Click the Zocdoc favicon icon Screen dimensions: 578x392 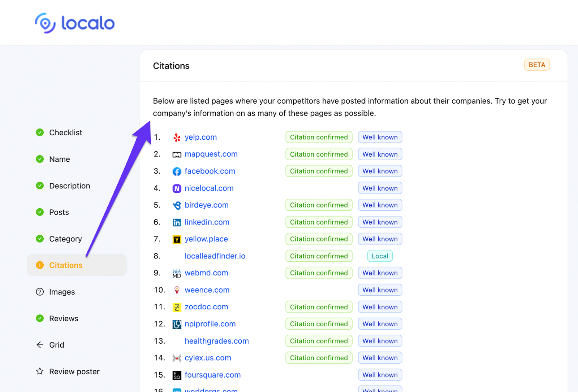177,307
